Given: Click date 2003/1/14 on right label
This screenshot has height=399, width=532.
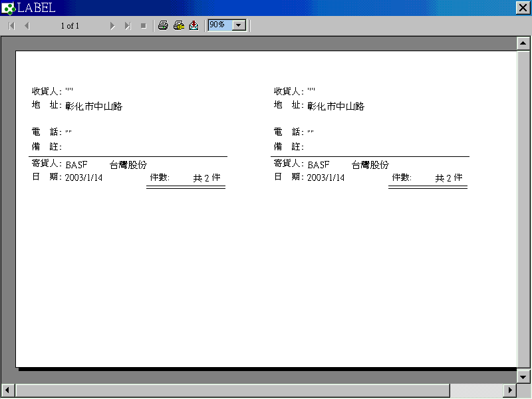Looking at the screenshot, I should [x=325, y=178].
